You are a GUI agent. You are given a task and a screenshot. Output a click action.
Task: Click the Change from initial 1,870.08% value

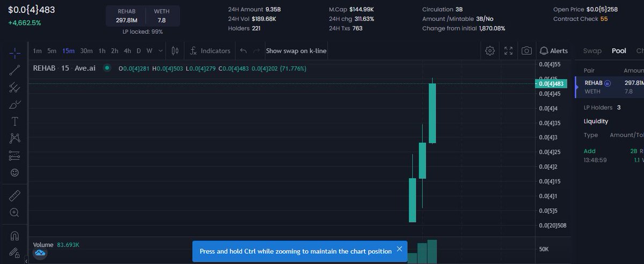tap(492, 28)
